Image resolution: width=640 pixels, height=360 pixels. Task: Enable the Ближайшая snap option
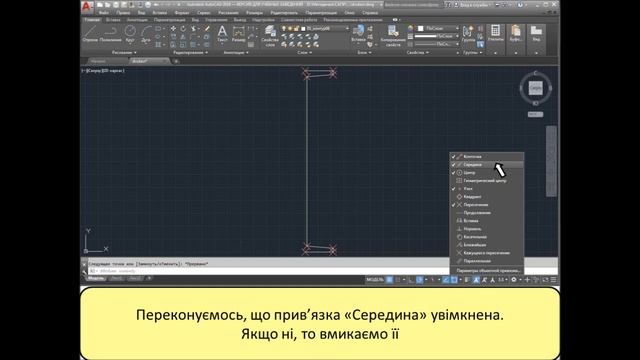click(x=487, y=245)
